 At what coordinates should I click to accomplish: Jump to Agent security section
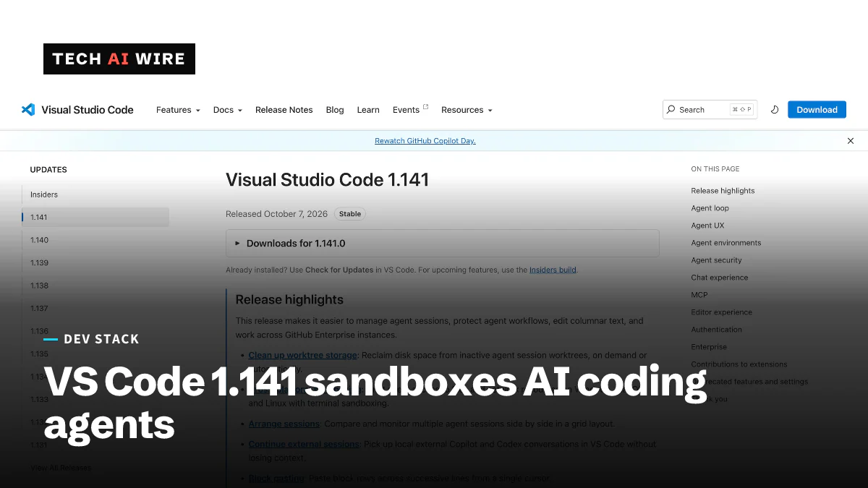click(x=716, y=260)
